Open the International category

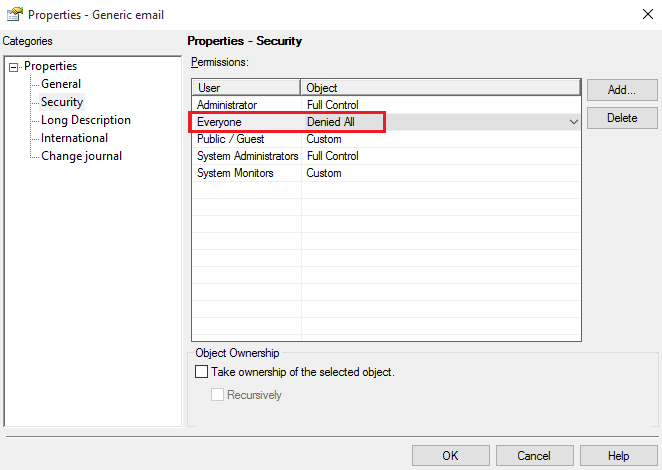[74, 138]
